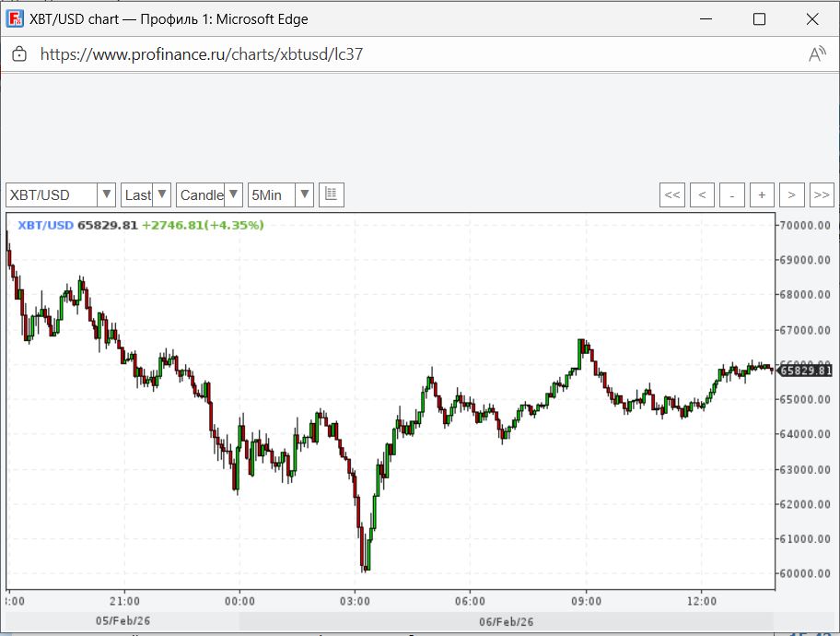Open Read Aloud icon in address bar
This screenshot has width=840, height=636.
pyautogui.click(x=817, y=53)
